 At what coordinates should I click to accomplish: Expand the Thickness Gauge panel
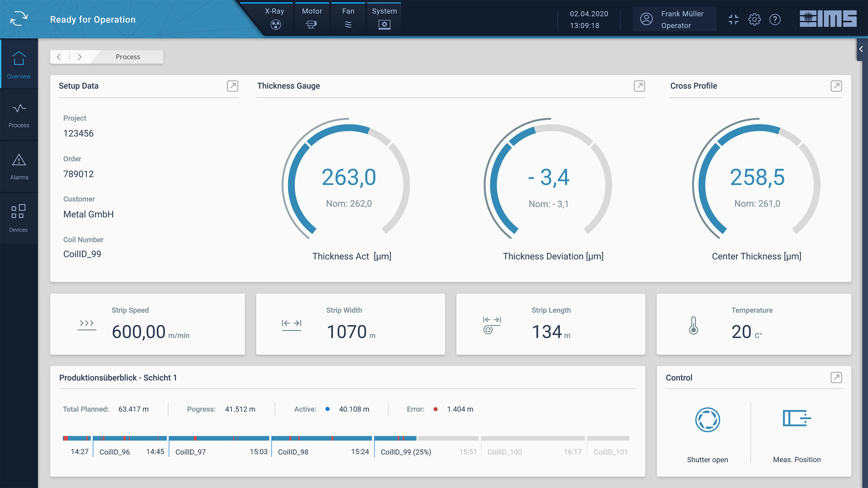639,86
